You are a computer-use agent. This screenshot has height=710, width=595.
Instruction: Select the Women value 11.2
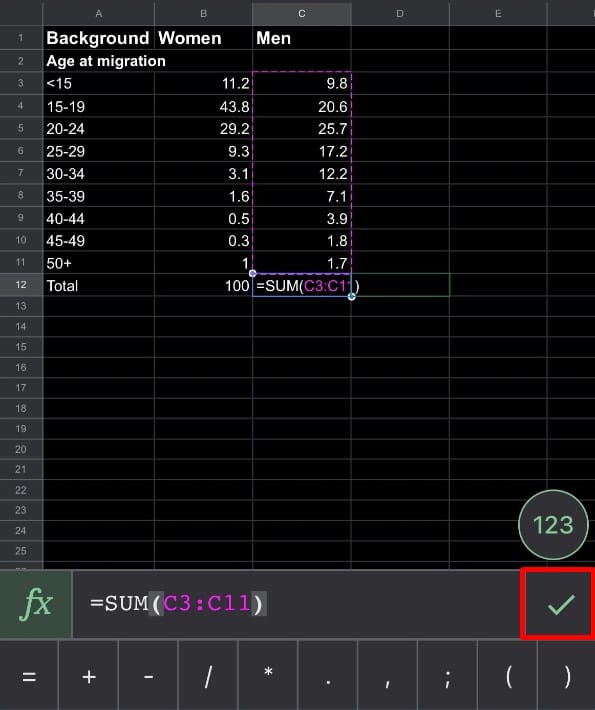pyautogui.click(x=203, y=83)
